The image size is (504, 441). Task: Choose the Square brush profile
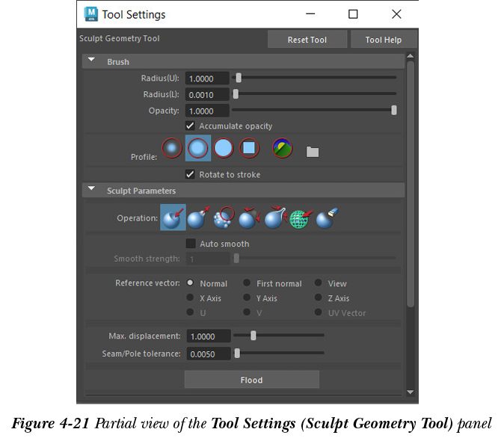coord(249,148)
